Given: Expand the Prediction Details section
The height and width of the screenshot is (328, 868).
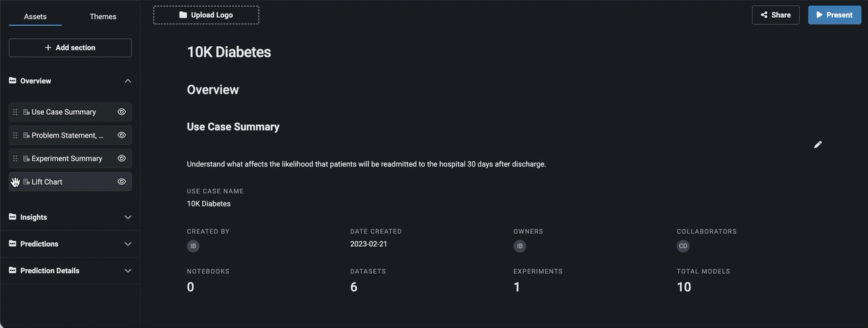Looking at the screenshot, I should click(x=128, y=271).
